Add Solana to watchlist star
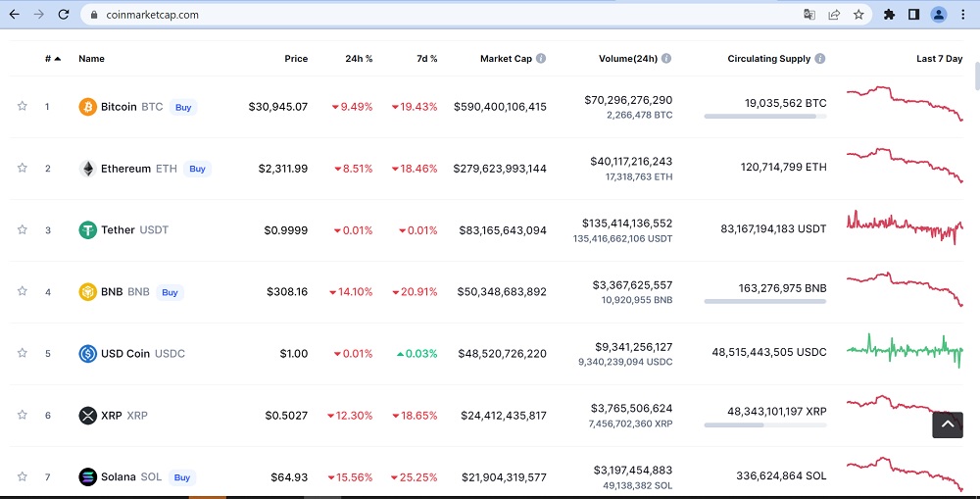The width and height of the screenshot is (980, 499). pyautogui.click(x=22, y=476)
